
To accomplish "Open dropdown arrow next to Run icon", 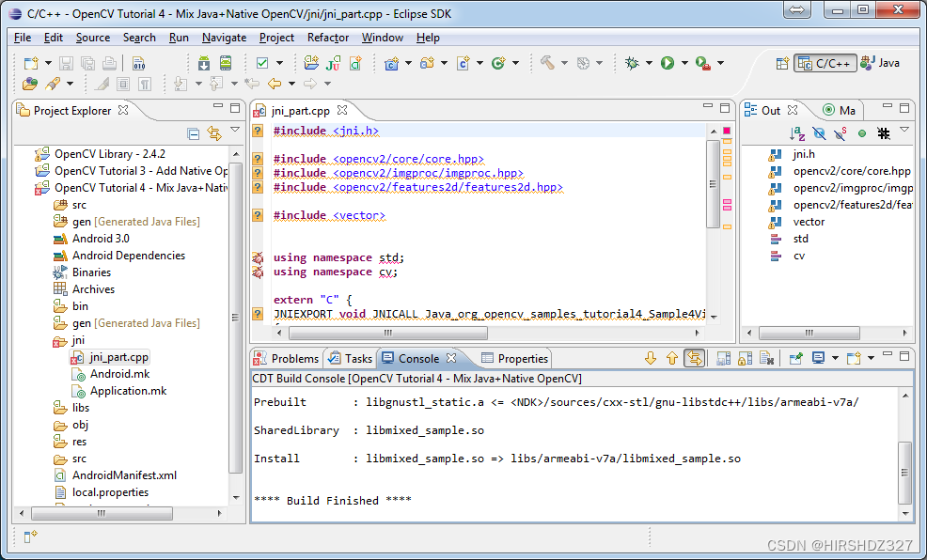I will [x=684, y=63].
